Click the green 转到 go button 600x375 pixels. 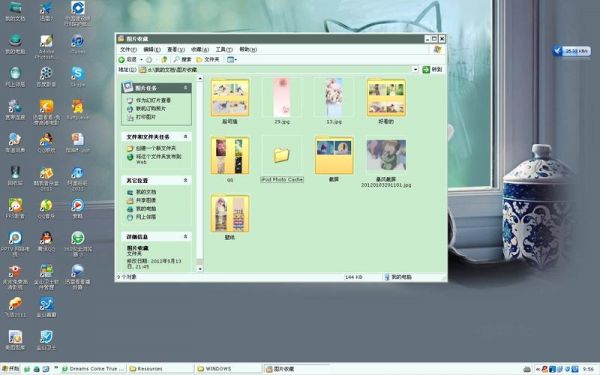[x=432, y=70]
